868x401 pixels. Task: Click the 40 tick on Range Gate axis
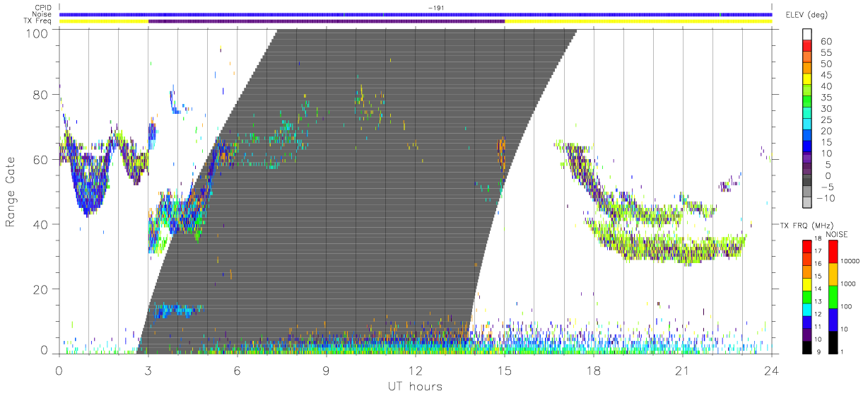(41, 224)
